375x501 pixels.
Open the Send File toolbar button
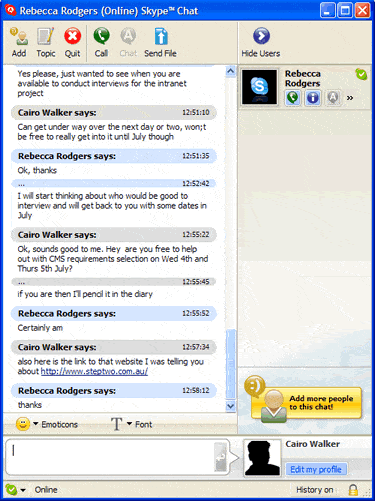coord(160,42)
